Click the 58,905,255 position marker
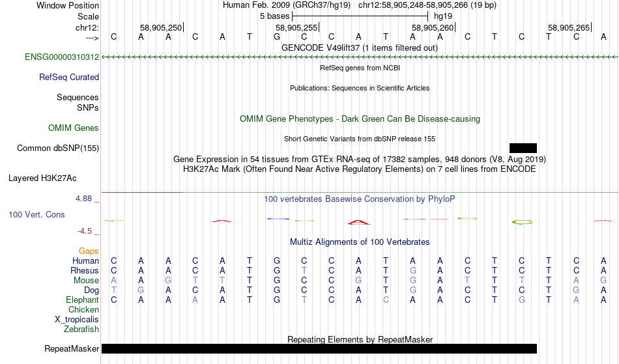Screen dimensions: 619x364 pos(296,27)
